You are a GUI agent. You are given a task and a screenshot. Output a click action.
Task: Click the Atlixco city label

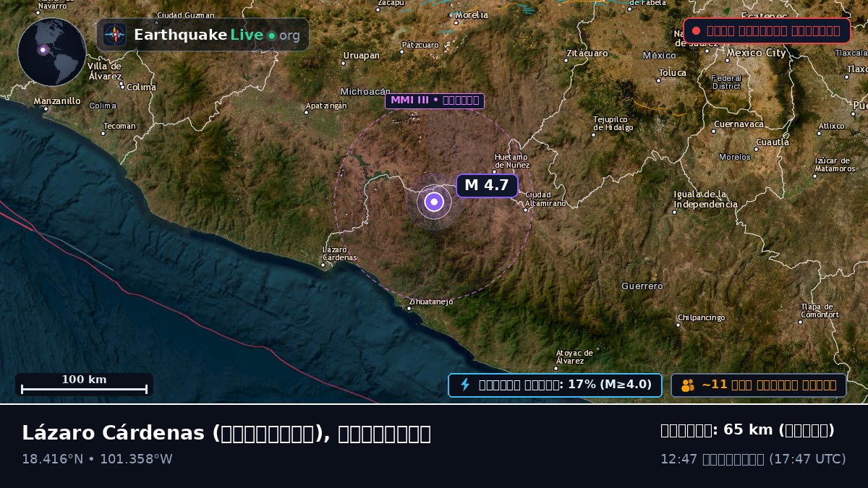point(831,126)
